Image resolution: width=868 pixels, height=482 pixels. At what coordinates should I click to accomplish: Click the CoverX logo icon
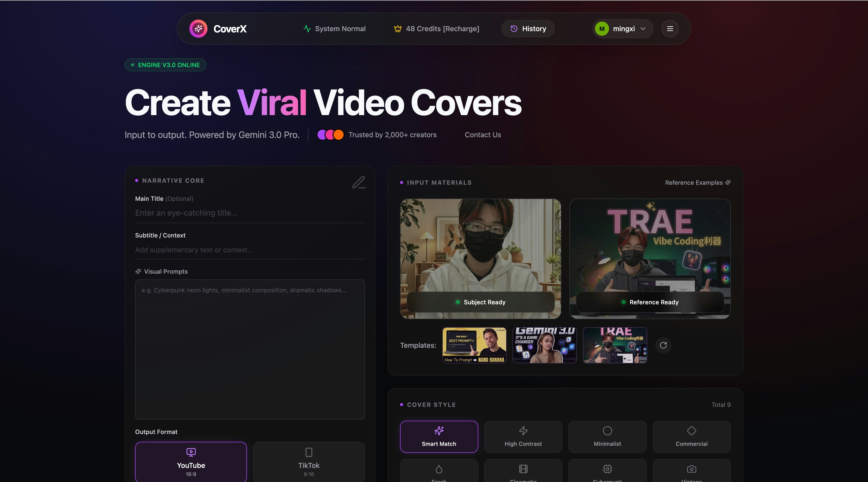click(x=198, y=29)
